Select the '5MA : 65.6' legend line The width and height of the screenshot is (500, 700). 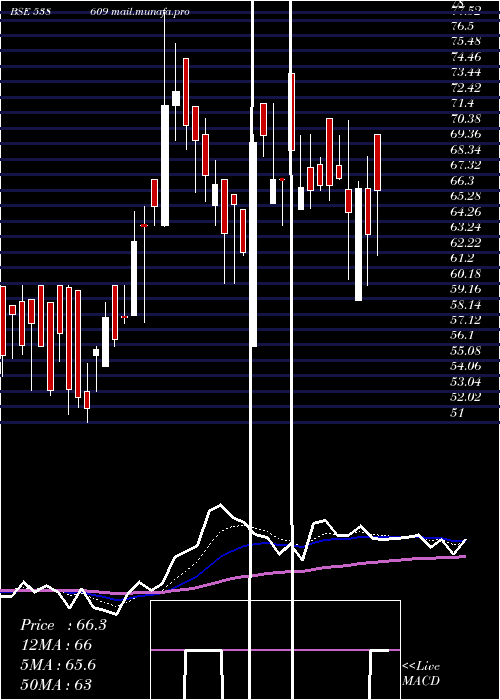pos(58,665)
